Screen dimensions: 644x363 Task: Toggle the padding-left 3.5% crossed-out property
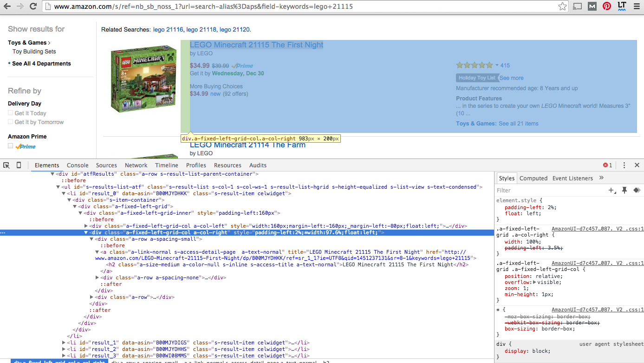(533, 248)
